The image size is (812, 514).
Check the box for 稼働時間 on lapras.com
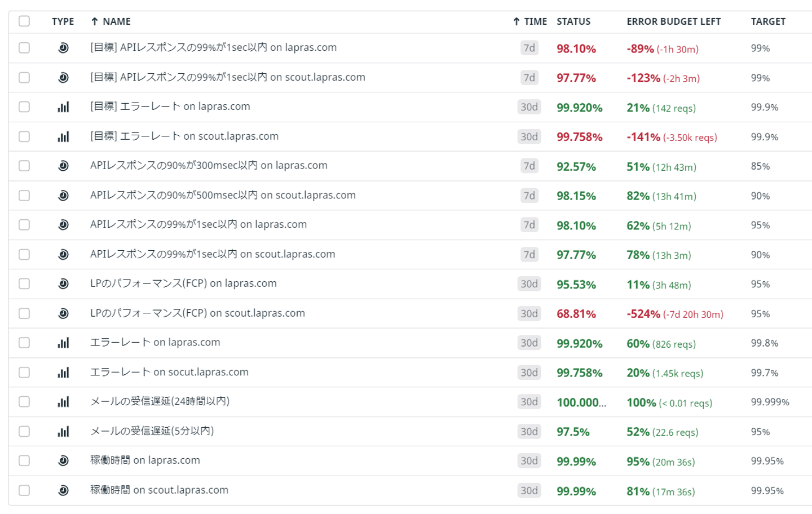point(24,460)
